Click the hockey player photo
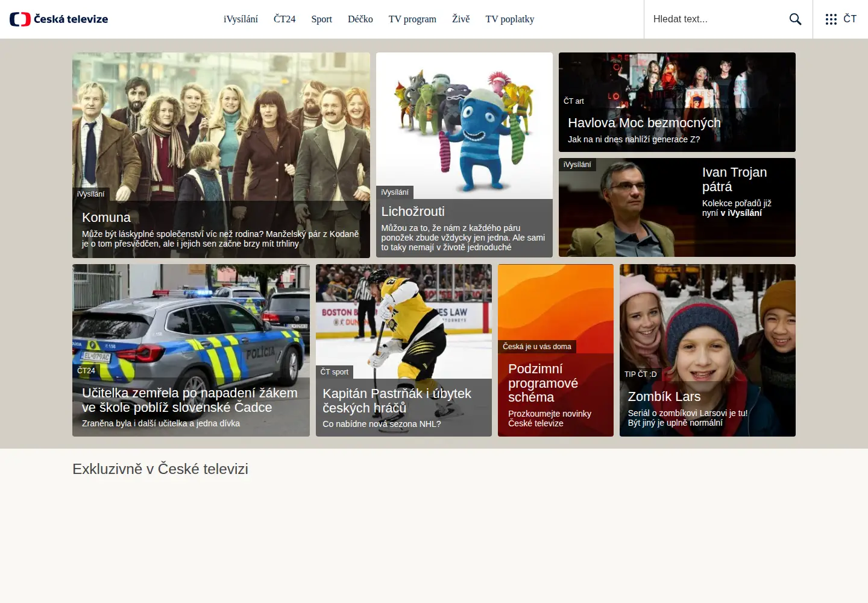868x603 pixels. coord(404,321)
